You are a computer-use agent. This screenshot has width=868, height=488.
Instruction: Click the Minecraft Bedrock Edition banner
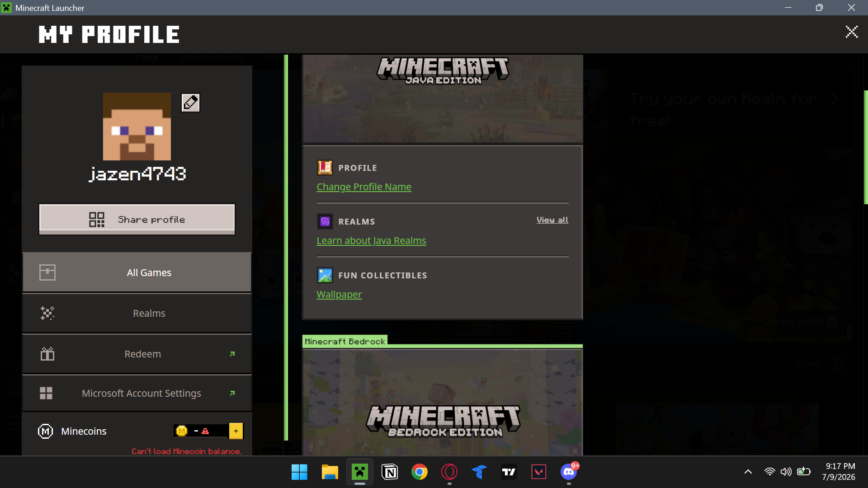(443, 402)
